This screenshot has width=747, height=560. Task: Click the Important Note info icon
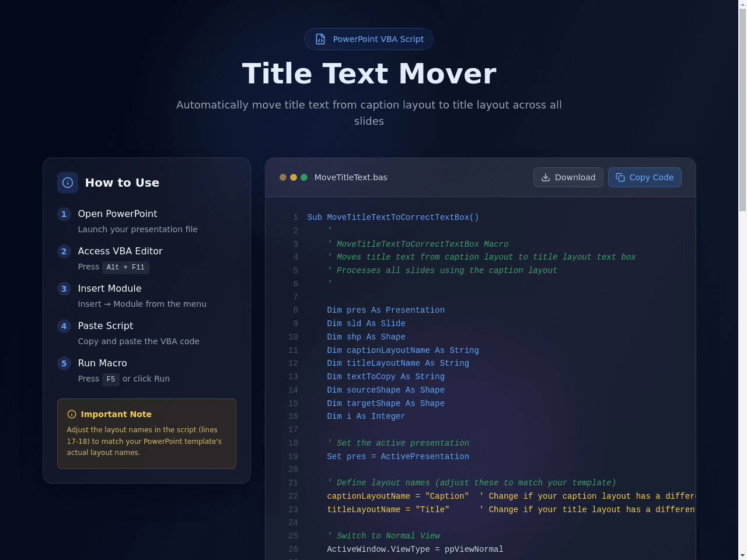[x=72, y=414]
